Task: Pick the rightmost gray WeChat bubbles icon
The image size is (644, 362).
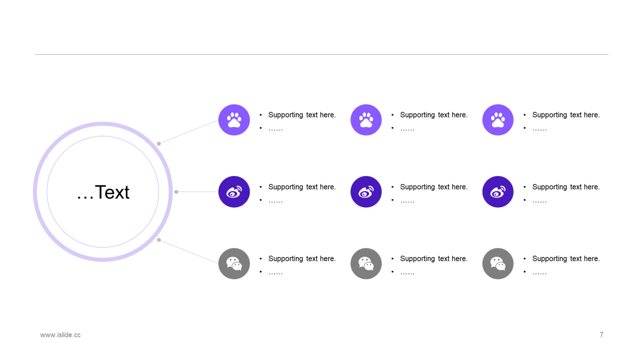Action: click(498, 263)
